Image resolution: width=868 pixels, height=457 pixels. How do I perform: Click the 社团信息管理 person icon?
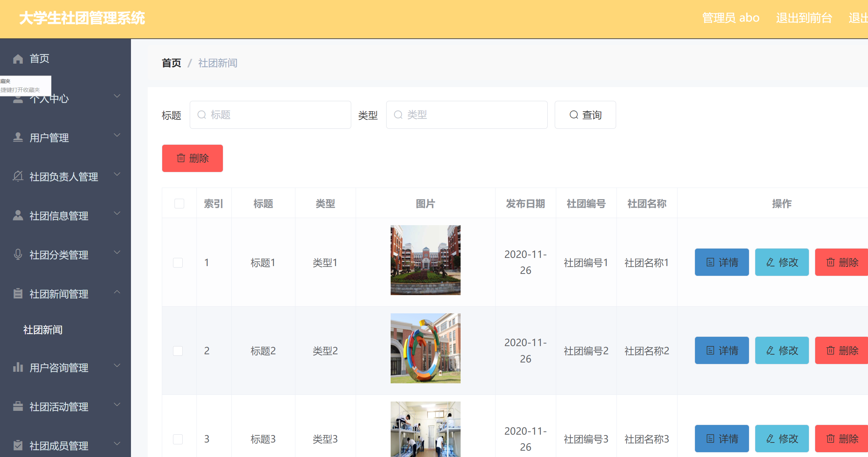18,215
